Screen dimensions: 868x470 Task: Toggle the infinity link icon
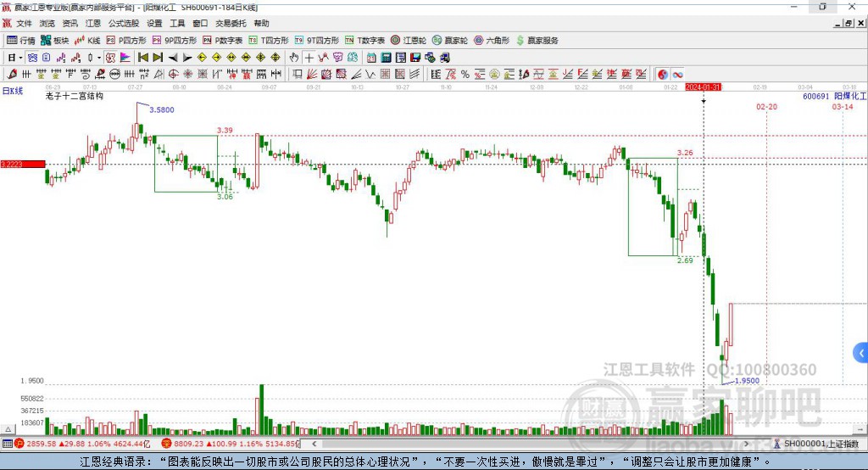tap(677, 75)
